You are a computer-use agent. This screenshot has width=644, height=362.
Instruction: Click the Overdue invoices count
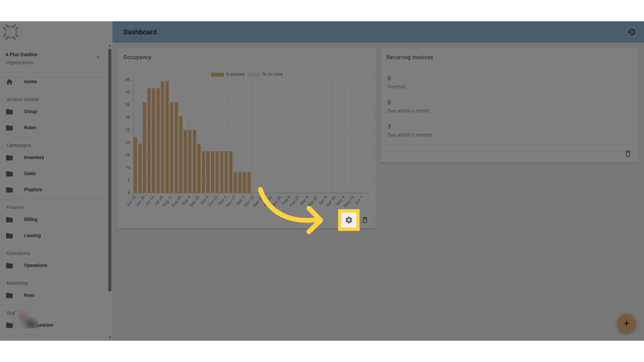(389, 78)
